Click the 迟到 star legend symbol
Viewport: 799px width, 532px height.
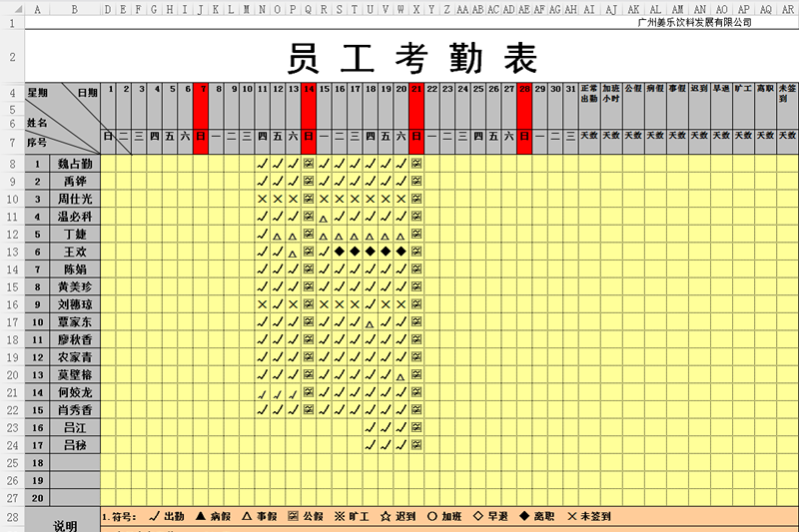point(386,517)
